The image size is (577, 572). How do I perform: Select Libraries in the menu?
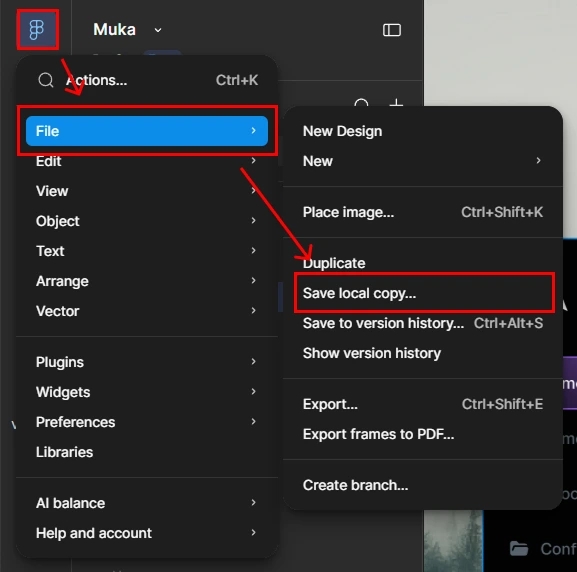tap(147, 452)
